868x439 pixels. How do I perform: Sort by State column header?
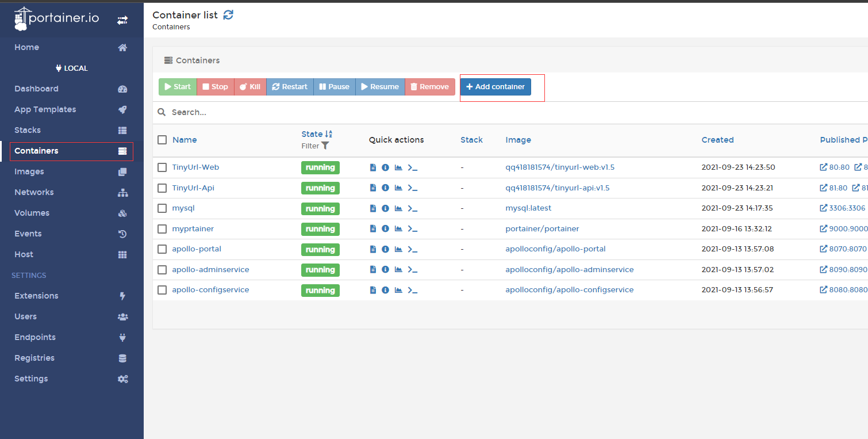click(x=317, y=134)
